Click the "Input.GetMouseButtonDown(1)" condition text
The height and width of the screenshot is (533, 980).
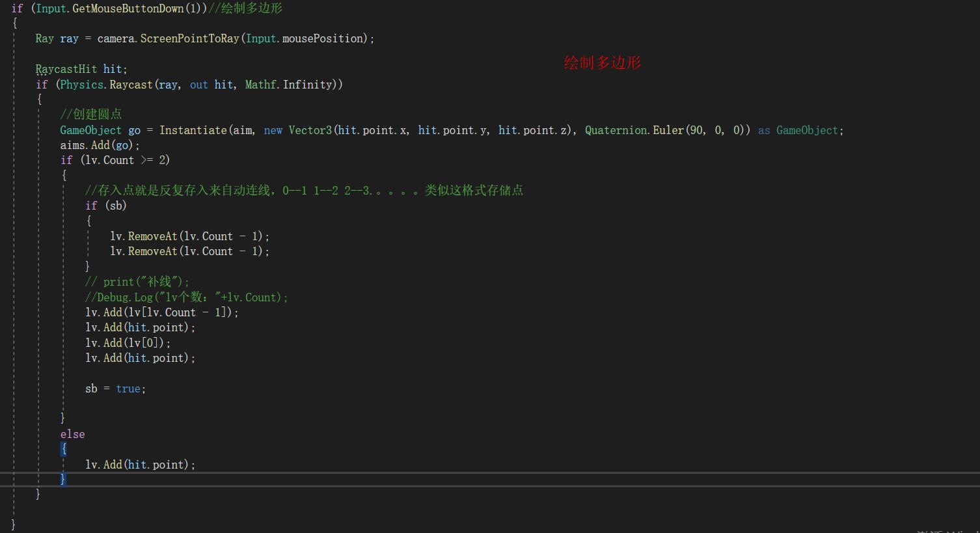(118, 8)
